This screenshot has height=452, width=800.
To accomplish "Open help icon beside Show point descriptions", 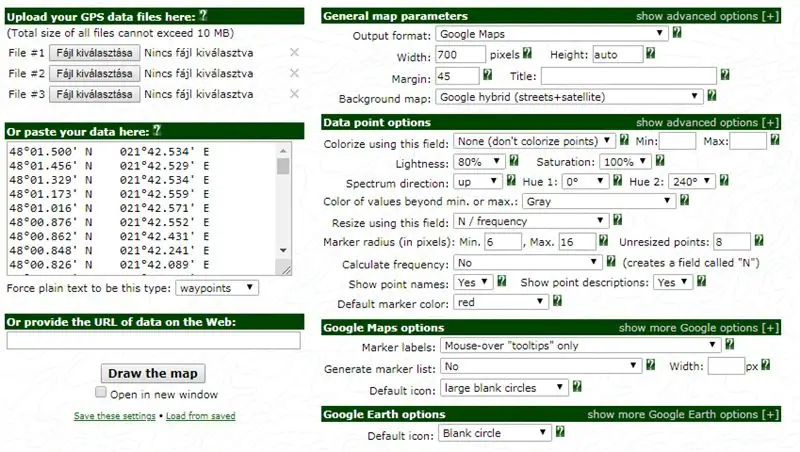I will 702,281.
